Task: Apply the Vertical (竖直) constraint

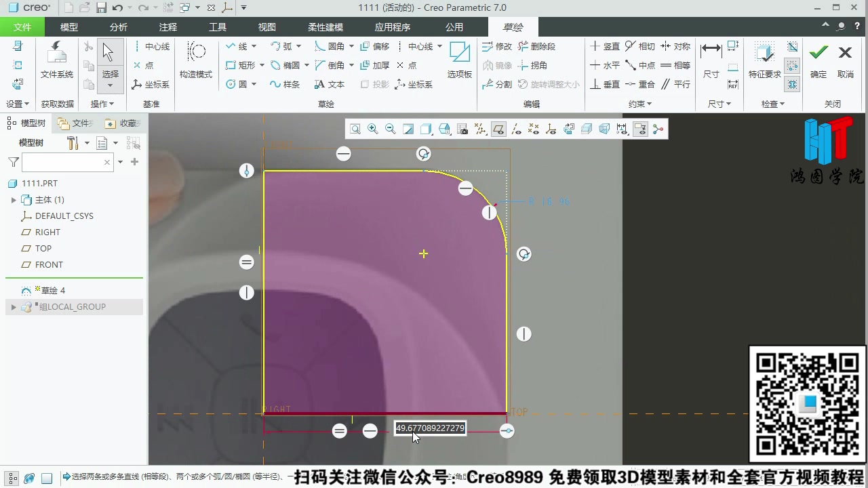Action: tap(605, 47)
